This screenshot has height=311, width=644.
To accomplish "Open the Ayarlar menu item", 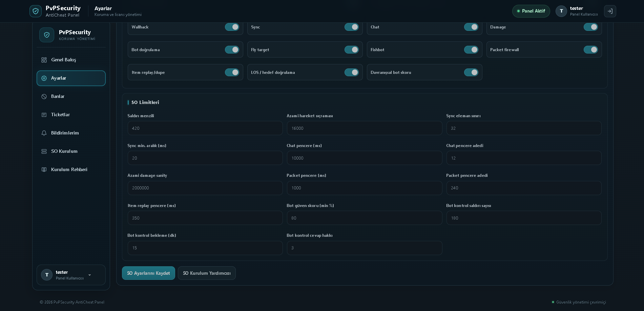I will 71,78.
